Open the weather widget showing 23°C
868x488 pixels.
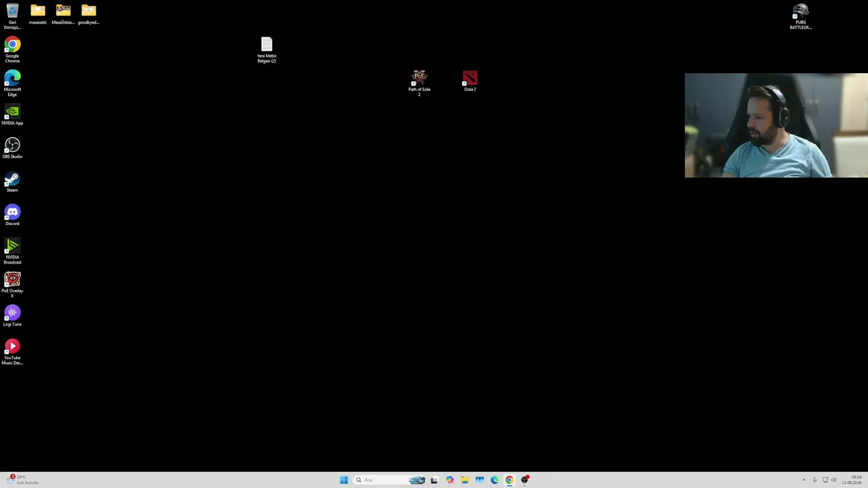[x=22, y=480]
